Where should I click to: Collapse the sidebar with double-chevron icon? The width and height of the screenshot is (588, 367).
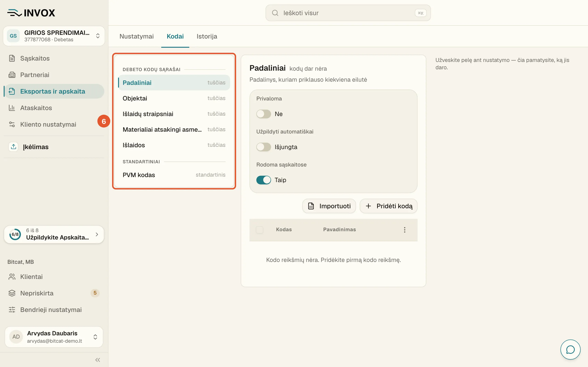click(98, 360)
